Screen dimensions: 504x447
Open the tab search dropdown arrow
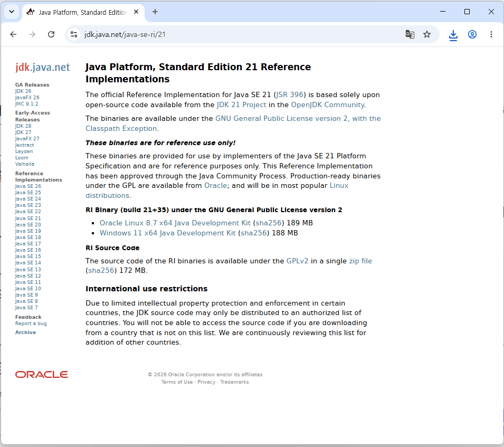click(12, 12)
